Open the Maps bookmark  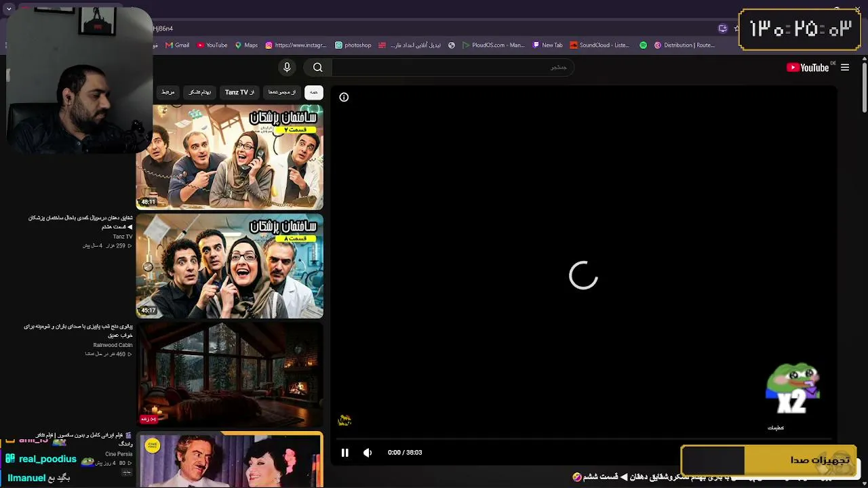246,45
